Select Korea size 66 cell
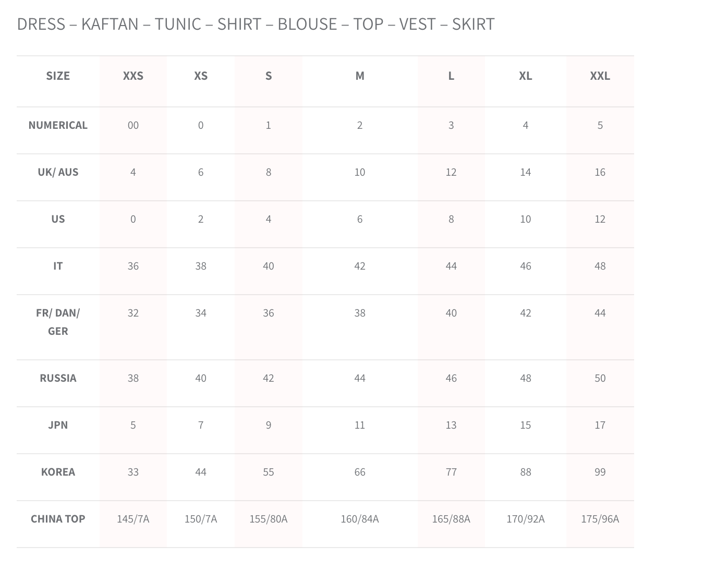Viewport: 728px width, 582px height. 360,472
